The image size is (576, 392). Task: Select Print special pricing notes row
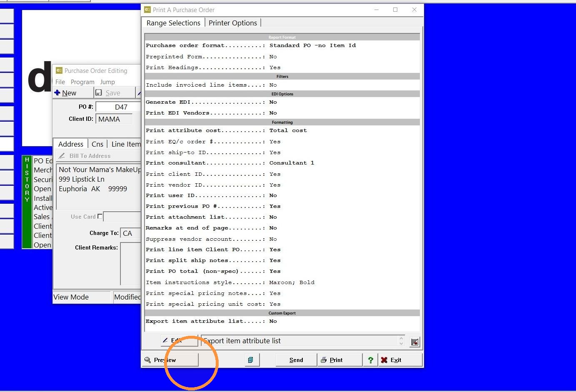click(x=282, y=293)
